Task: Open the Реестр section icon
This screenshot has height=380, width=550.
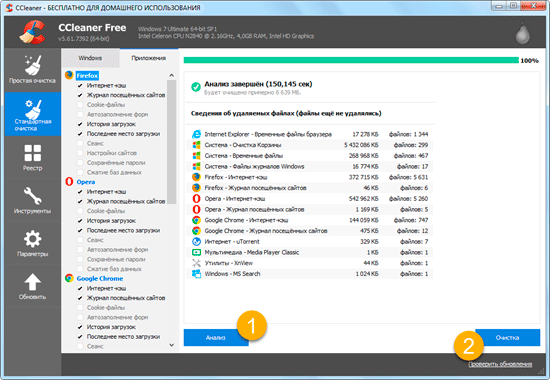Action: [x=33, y=153]
